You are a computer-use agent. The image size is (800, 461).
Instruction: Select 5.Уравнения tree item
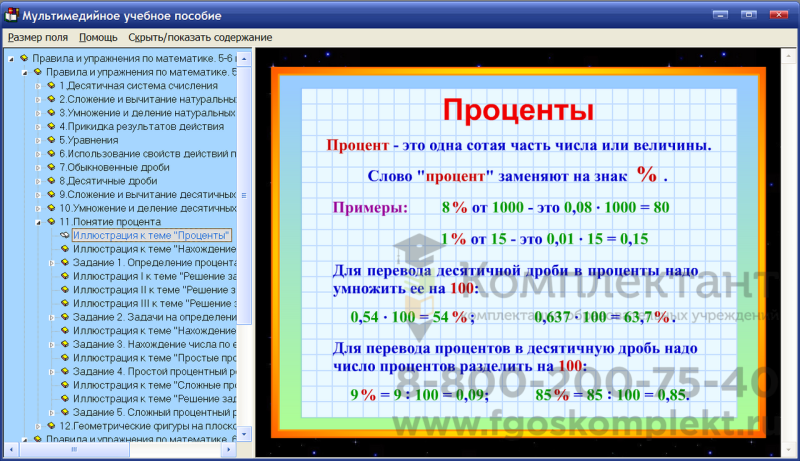[88, 140]
